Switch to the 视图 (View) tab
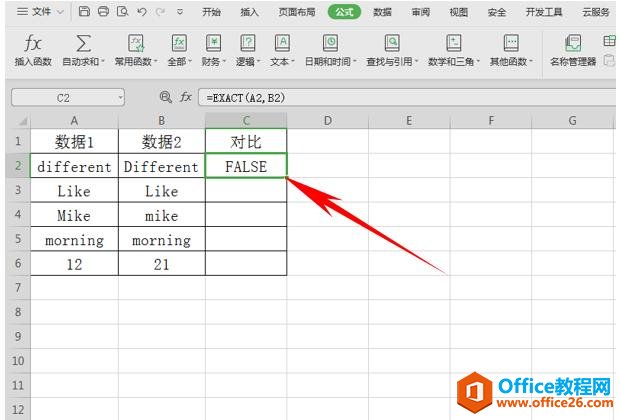The width and height of the screenshot is (620, 420). (x=459, y=12)
